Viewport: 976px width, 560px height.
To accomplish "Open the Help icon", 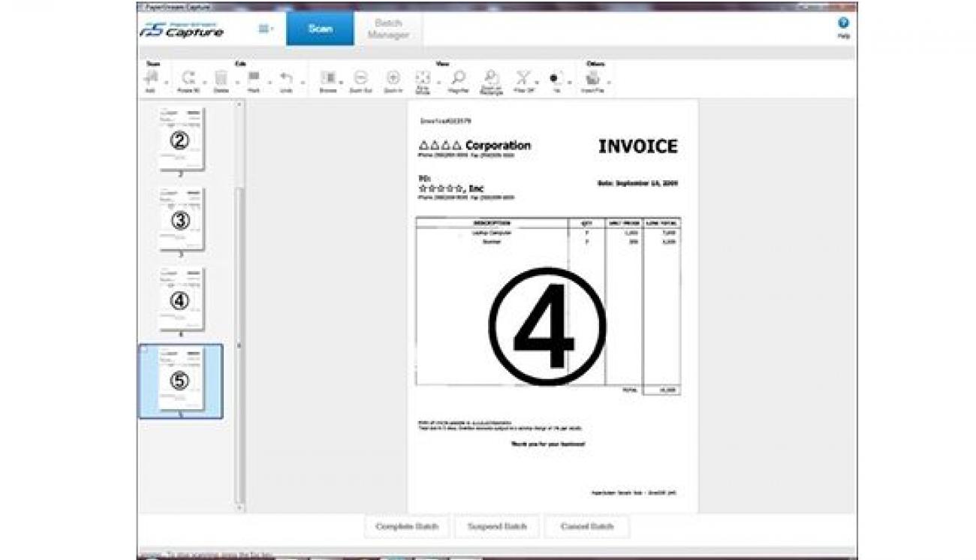I will coord(843,24).
